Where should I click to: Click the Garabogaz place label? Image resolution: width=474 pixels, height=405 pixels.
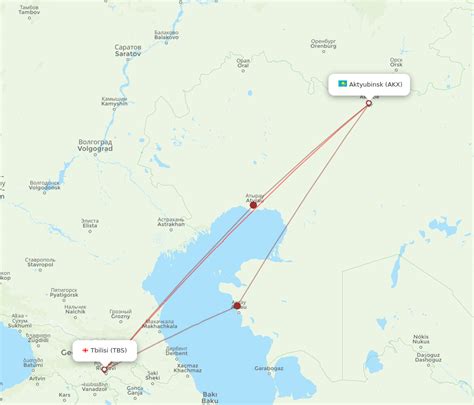tap(269, 368)
